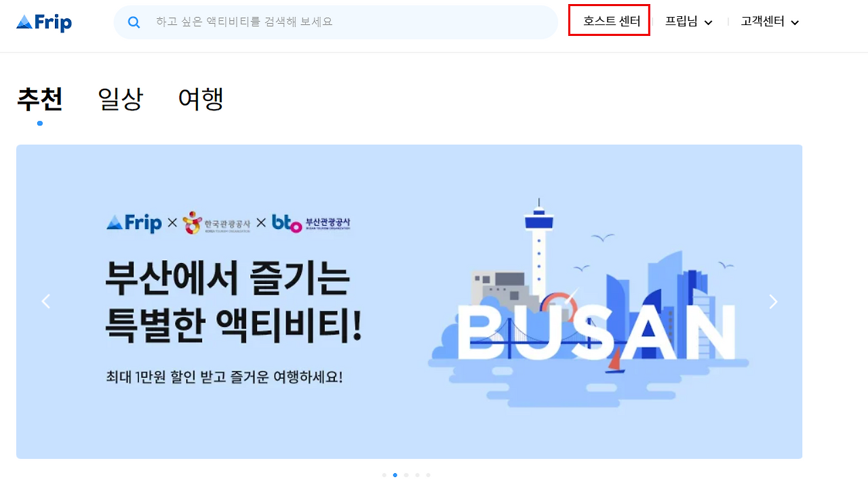
Task: Expand the 고객센터 dropdown menu
Action: (x=770, y=22)
